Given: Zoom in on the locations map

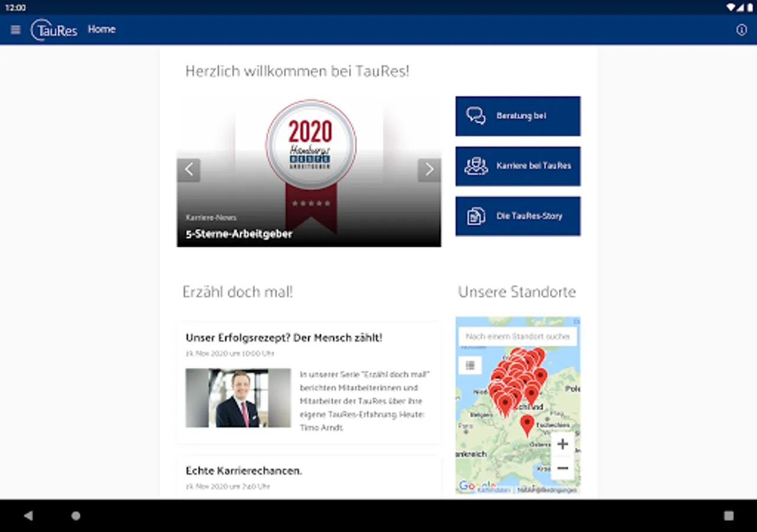Looking at the screenshot, I should [562, 444].
